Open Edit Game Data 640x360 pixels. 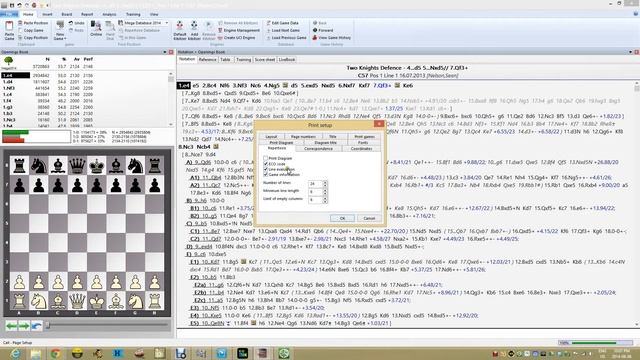(x=282, y=23)
